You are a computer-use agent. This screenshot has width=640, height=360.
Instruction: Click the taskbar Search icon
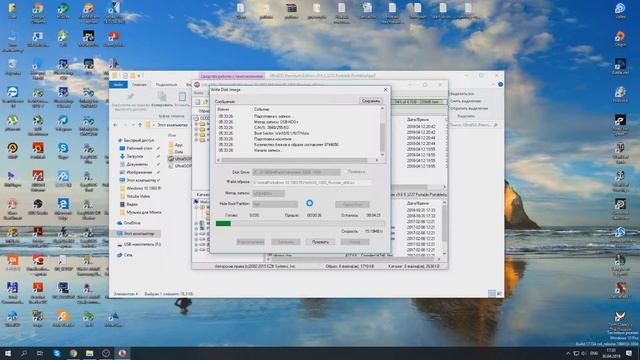[24, 353]
